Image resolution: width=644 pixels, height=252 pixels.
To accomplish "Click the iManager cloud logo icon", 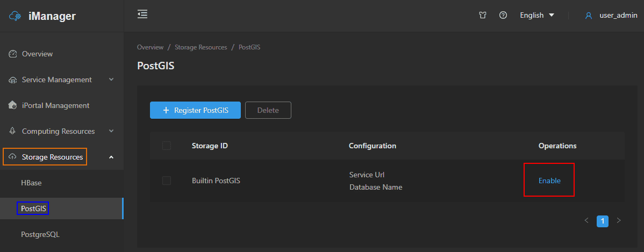I will coord(15,16).
